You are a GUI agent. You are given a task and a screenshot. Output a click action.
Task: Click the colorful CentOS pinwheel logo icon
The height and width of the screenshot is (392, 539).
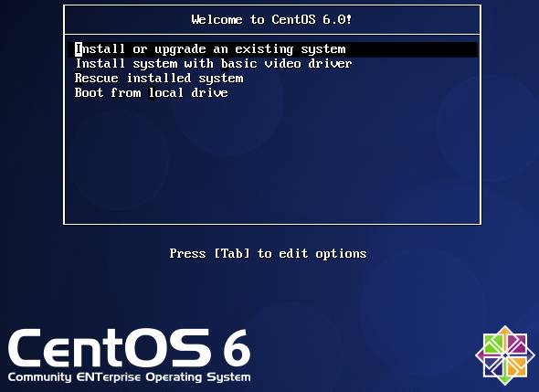pos(504,355)
